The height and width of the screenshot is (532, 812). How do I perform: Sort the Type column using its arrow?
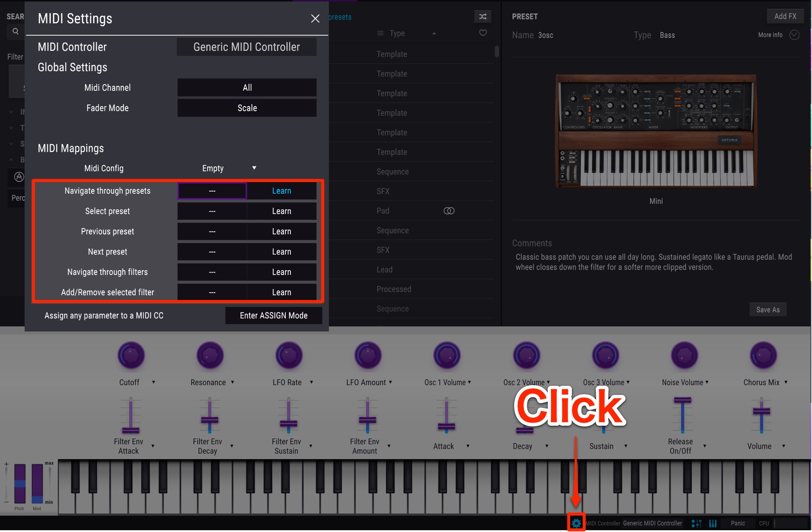[434, 33]
